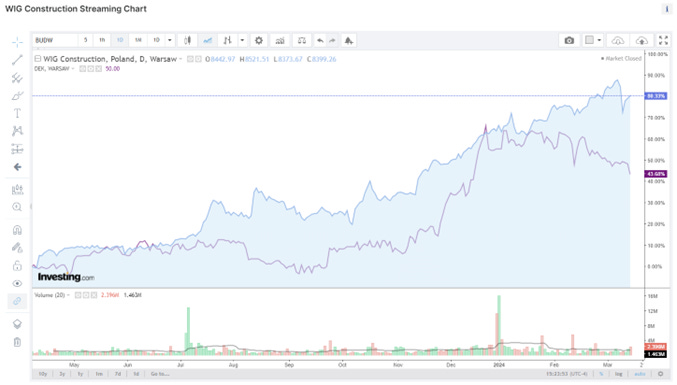Open the Volume (20) indicator dropdown arrow
Viewport: 677px width, 385px height.
coord(68,295)
